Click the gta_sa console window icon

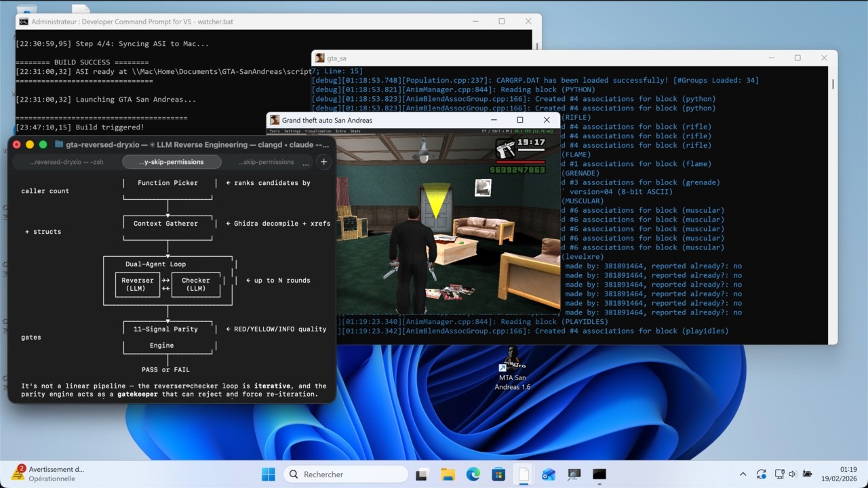[x=319, y=58]
